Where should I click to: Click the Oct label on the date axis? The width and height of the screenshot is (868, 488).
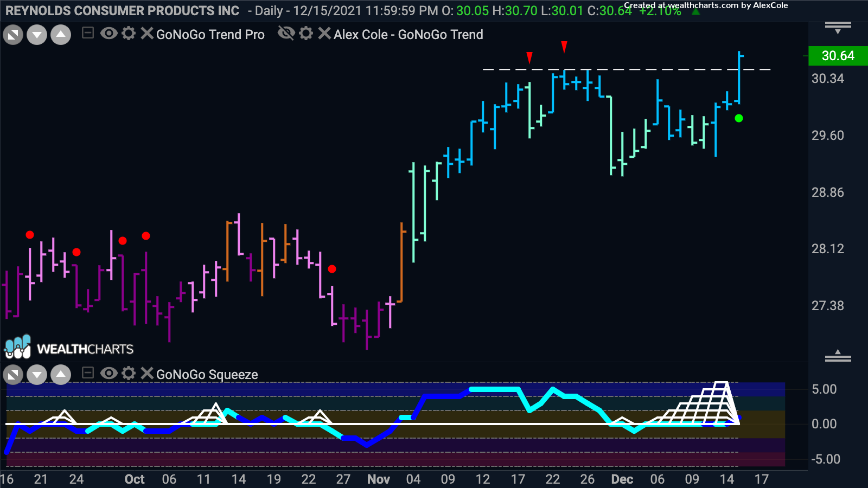pos(135,479)
